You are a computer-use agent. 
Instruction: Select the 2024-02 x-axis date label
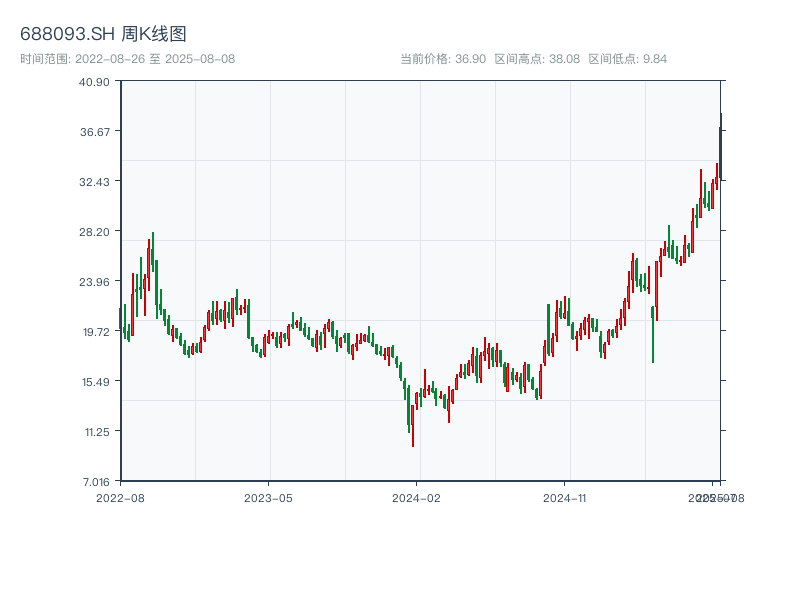pyautogui.click(x=416, y=497)
